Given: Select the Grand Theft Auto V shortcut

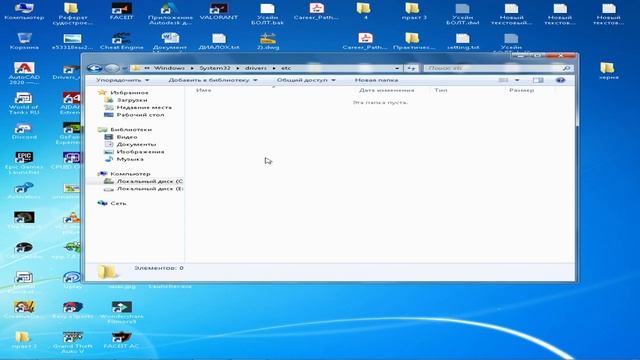Looking at the screenshot, I should pyautogui.click(x=73, y=342).
